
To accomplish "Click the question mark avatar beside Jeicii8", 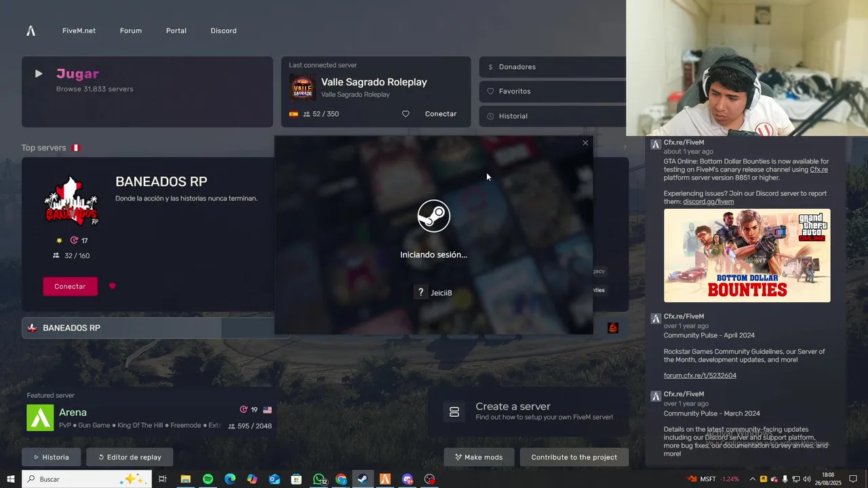I will tap(421, 292).
